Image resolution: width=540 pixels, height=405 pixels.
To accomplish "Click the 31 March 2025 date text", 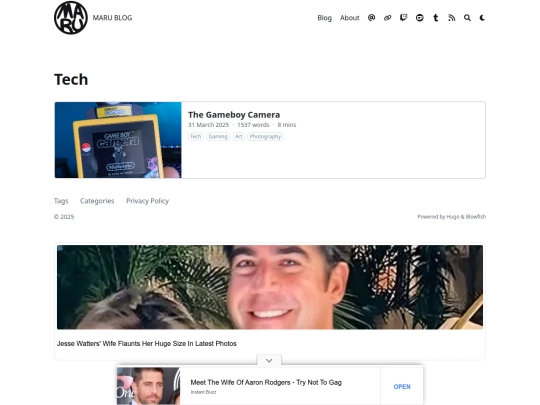I will point(208,125).
